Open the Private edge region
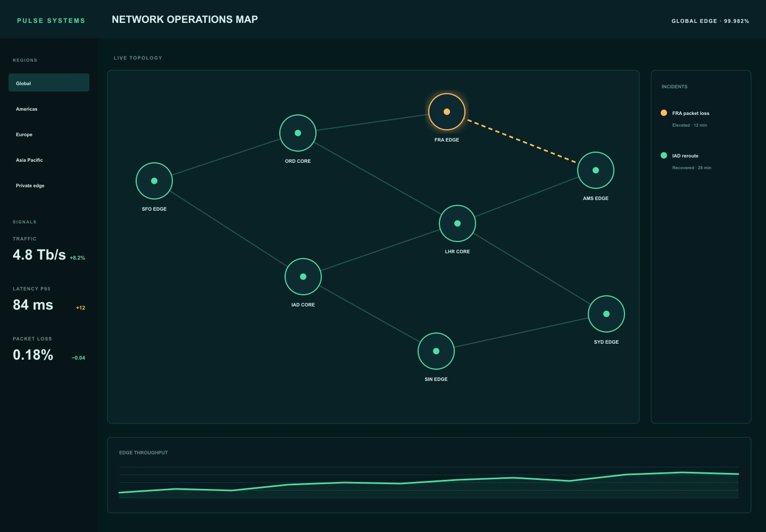766x532 pixels. tap(49, 185)
